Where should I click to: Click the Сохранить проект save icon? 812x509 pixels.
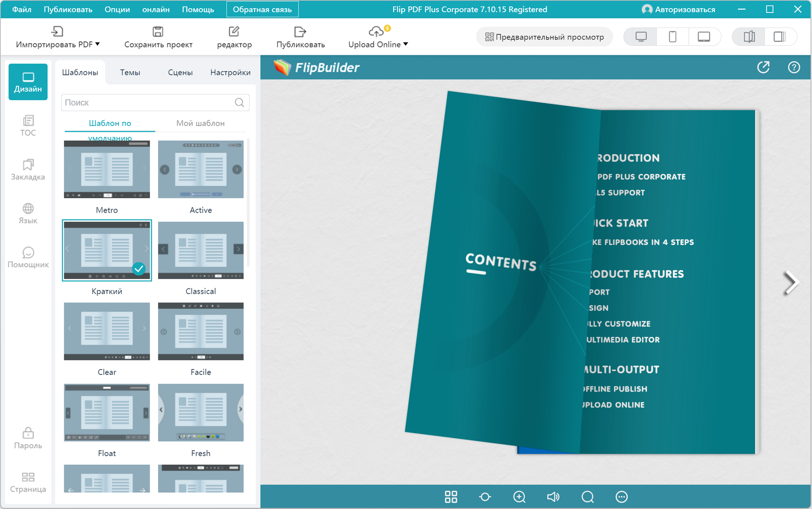158,31
